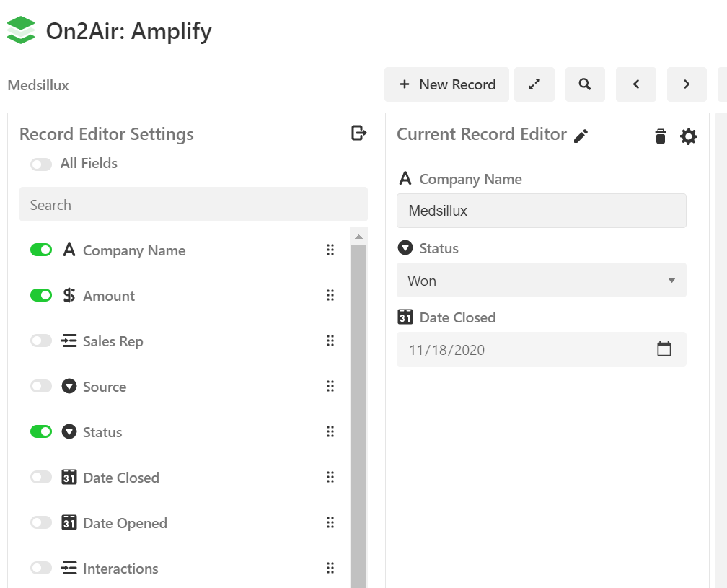
Task: Click the Current Record Editor heading
Action: 481,134
